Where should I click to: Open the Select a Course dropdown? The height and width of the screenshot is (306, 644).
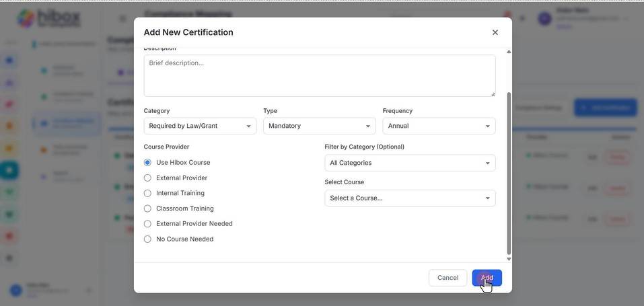(x=410, y=198)
